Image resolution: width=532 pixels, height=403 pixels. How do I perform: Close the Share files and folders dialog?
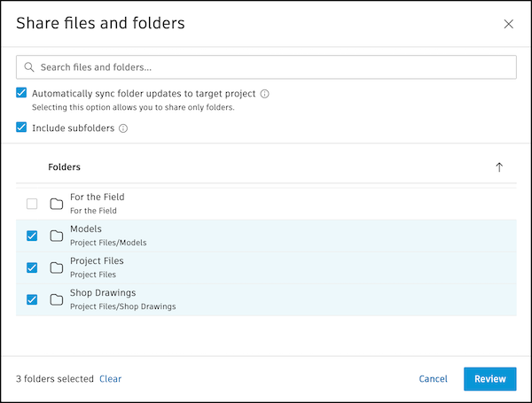(x=508, y=24)
